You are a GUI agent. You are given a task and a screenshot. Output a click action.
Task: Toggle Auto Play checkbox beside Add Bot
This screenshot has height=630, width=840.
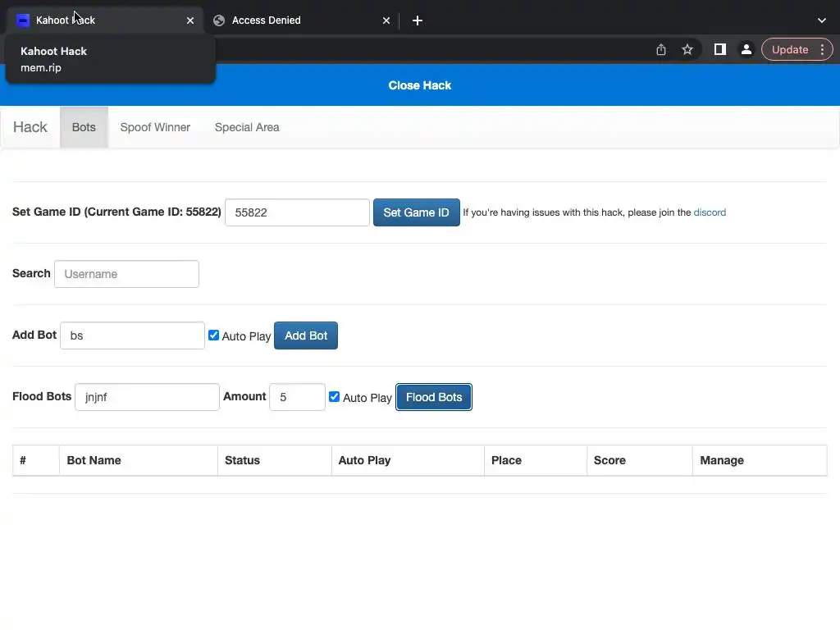click(213, 336)
